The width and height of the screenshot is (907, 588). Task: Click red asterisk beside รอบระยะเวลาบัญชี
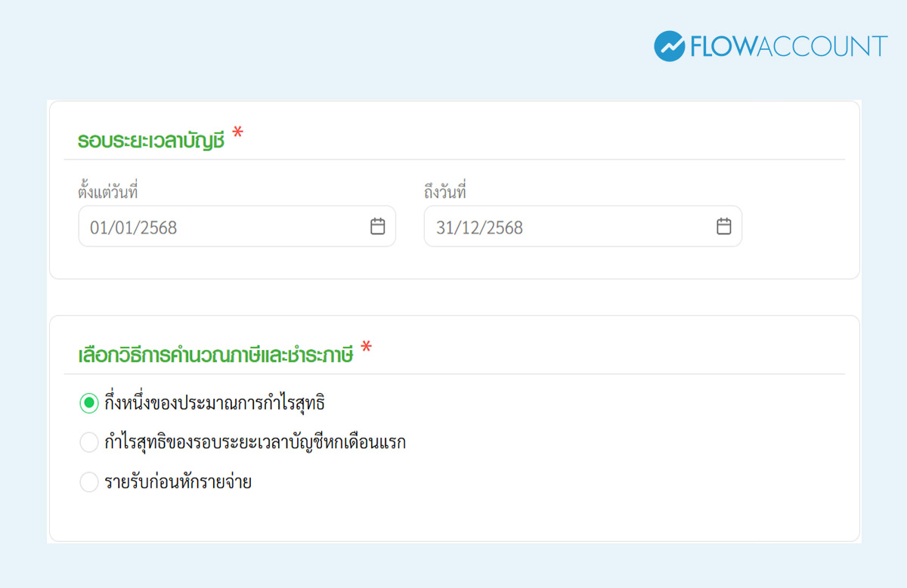point(238,135)
